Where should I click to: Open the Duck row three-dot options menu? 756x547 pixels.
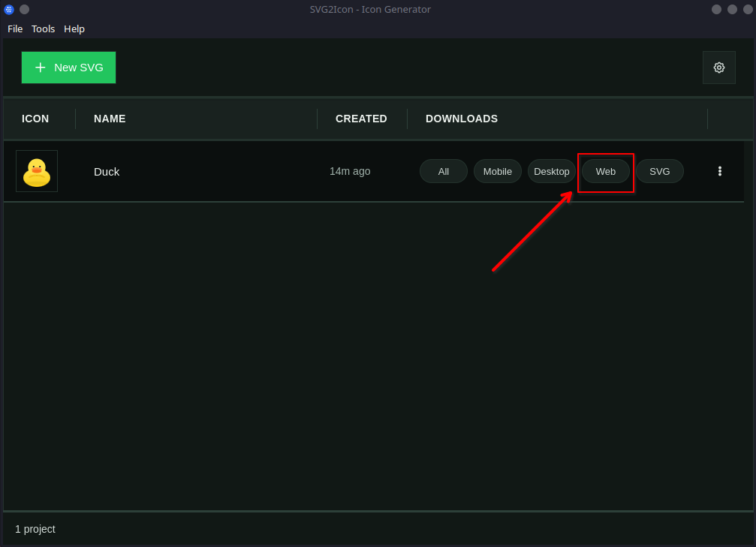pos(719,171)
